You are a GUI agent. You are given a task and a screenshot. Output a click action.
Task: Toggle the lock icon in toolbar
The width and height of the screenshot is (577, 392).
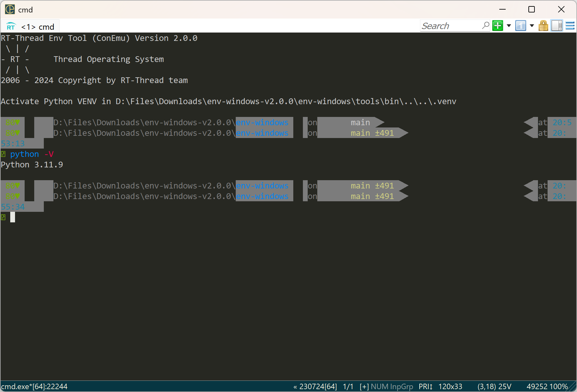coord(543,26)
